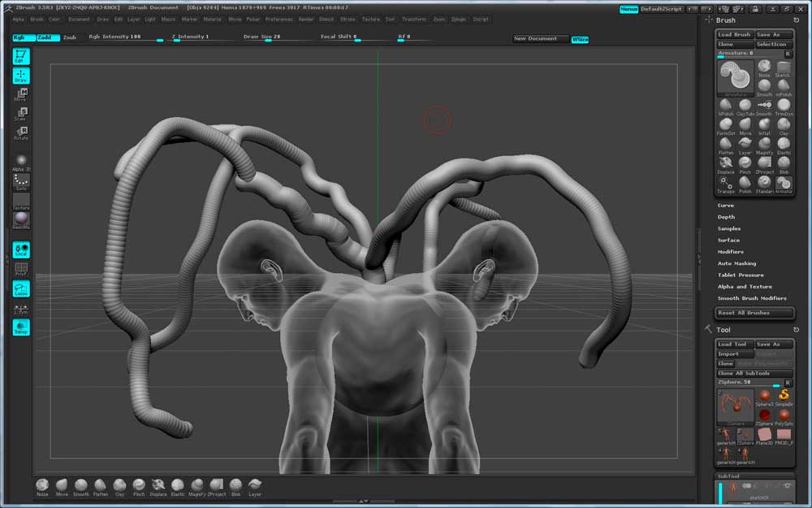Open the Dots stroke type picker
The height and width of the screenshot is (508, 812).
pyautogui.click(x=21, y=182)
